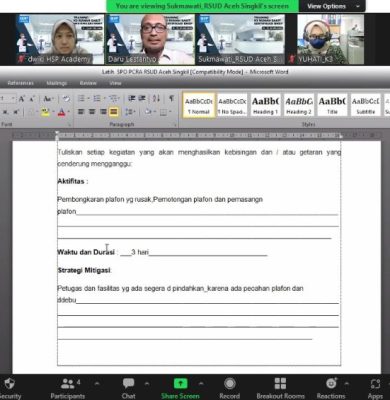Open the Borders button
Screen dimensions: 390x400
pyautogui.click(x=163, y=112)
